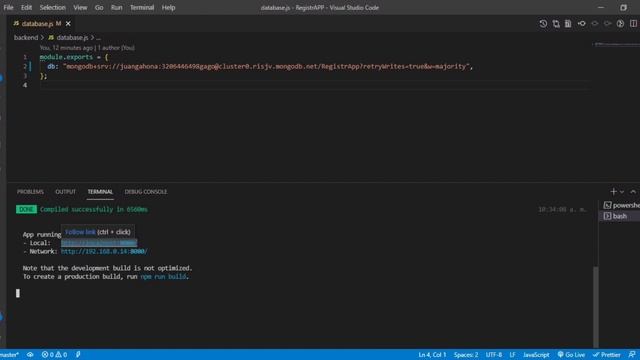The height and width of the screenshot is (360, 640).
Task: Open the new terminal launch profile dropdown
Action: [622, 192]
